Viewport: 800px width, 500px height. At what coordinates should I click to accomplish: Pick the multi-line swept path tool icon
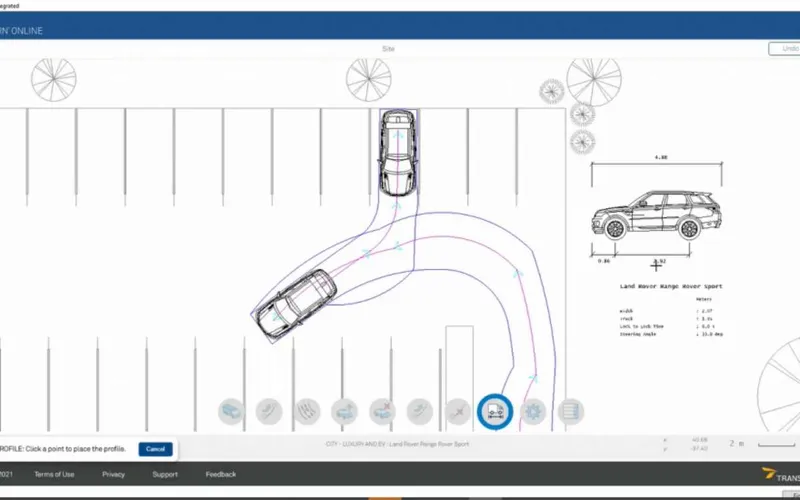point(307,411)
